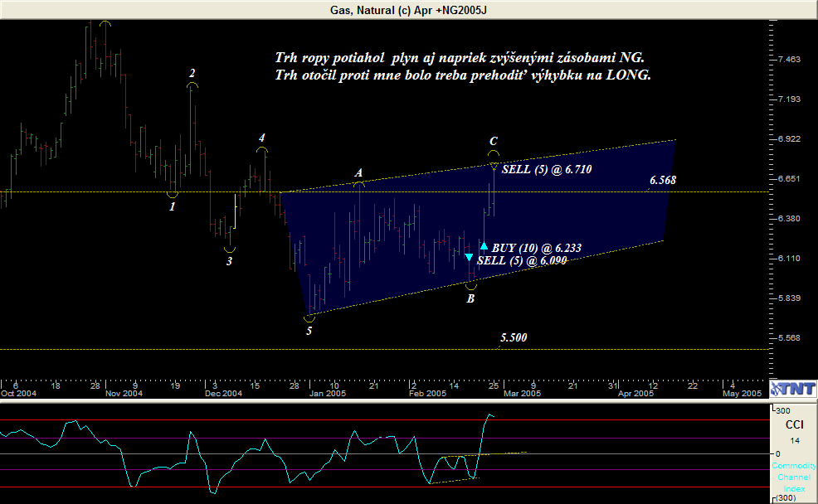
Task: Select the SELL (5) @ 6.710 label
Action: (547, 169)
